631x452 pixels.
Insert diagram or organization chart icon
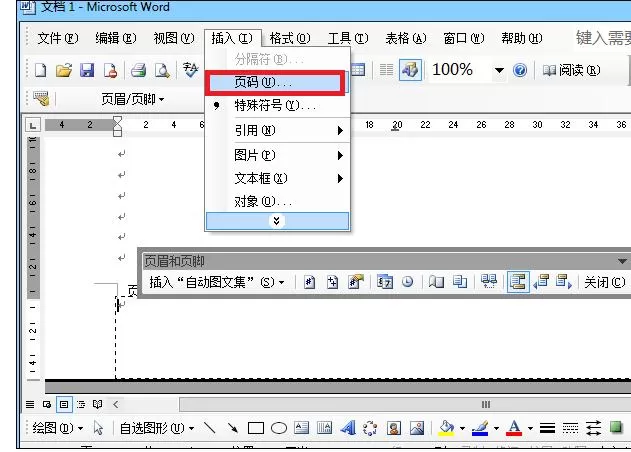pyautogui.click(x=370, y=428)
